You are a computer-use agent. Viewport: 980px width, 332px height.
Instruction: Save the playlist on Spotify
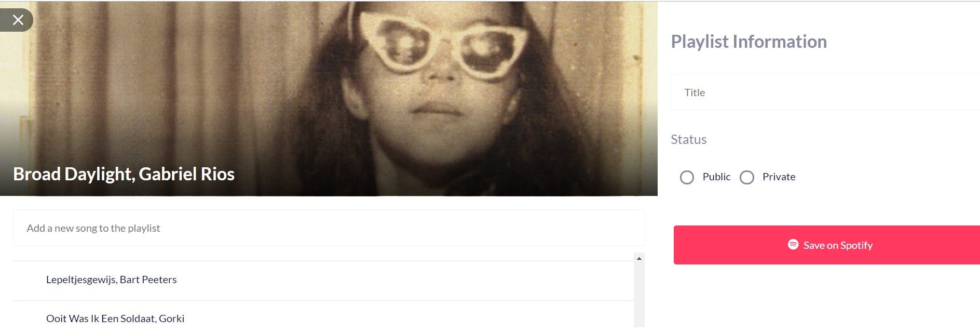pyautogui.click(x=827, y=245)
